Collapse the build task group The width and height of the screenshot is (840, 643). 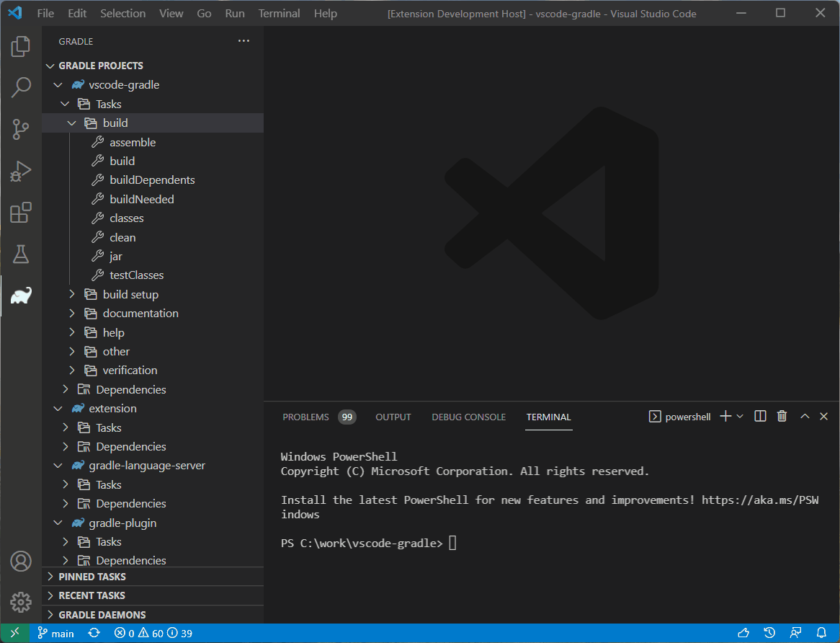pos(71,123)
